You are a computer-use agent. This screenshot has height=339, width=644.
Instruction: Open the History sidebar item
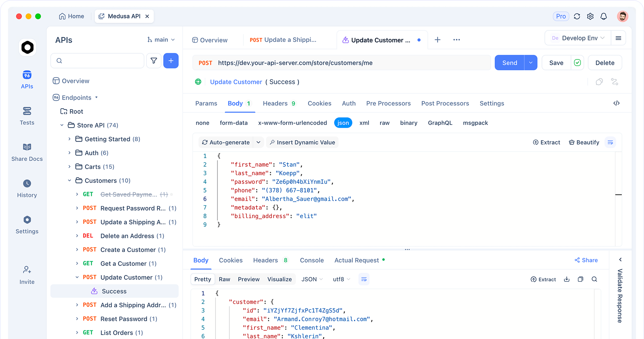tap(27, 188)
